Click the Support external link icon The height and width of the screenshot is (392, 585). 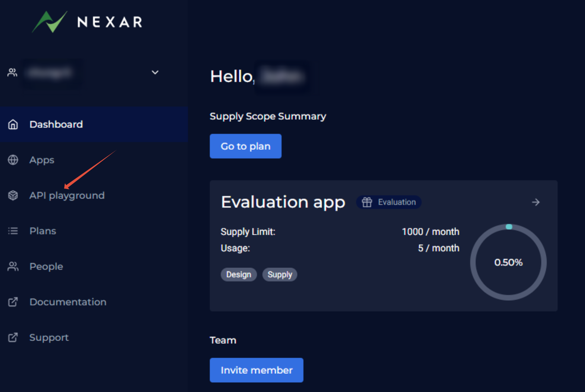13,337
